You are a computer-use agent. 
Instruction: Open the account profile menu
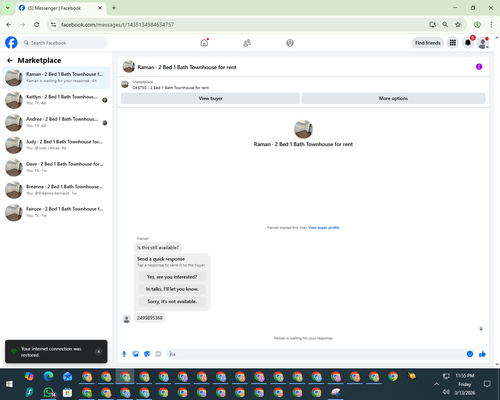pos(483,43)
